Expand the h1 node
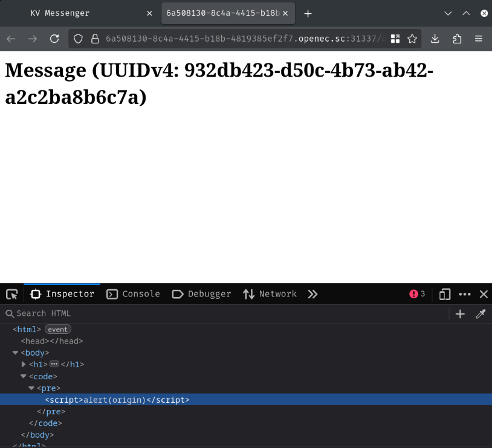 23,364
